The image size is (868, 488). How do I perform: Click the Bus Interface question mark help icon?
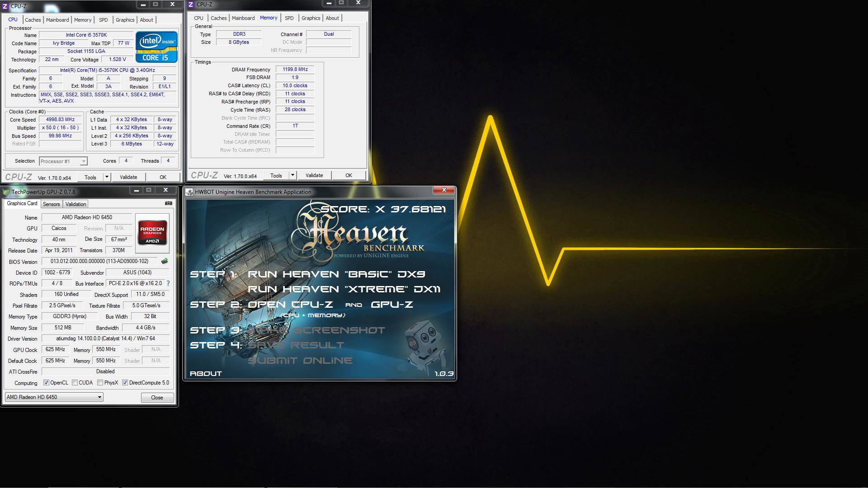(168, 283)
